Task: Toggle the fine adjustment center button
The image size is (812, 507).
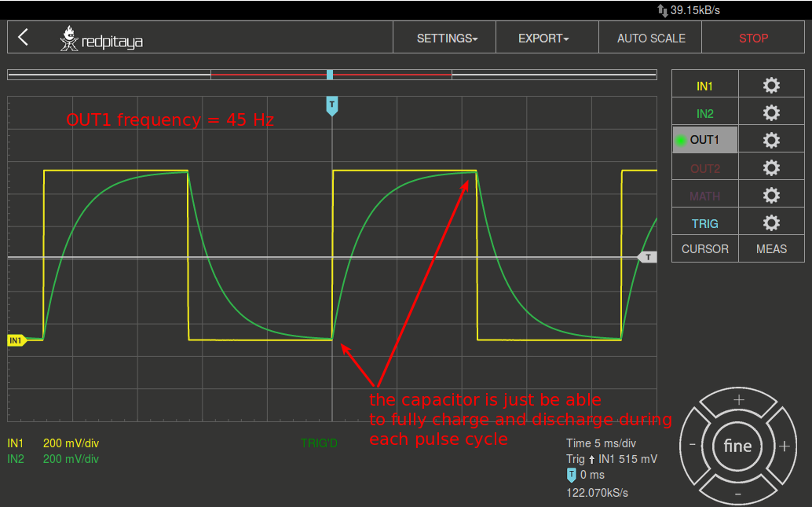Action: tap(737, 446)
